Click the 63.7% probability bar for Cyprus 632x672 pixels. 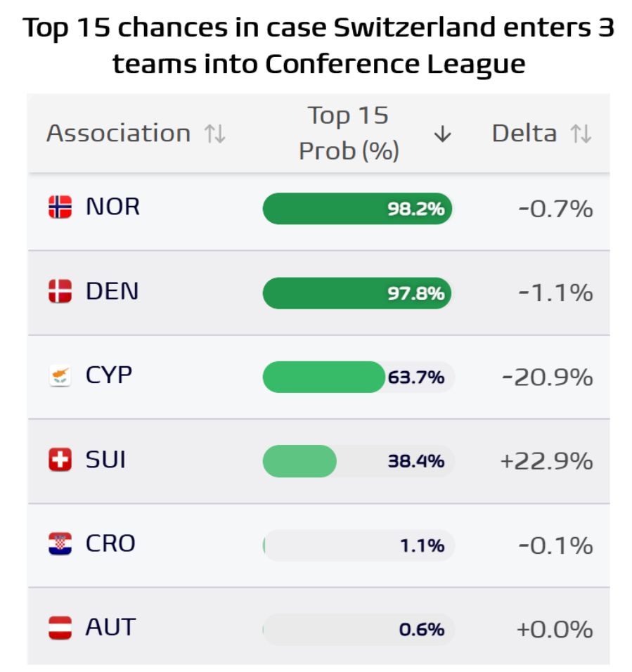(359, 377)
